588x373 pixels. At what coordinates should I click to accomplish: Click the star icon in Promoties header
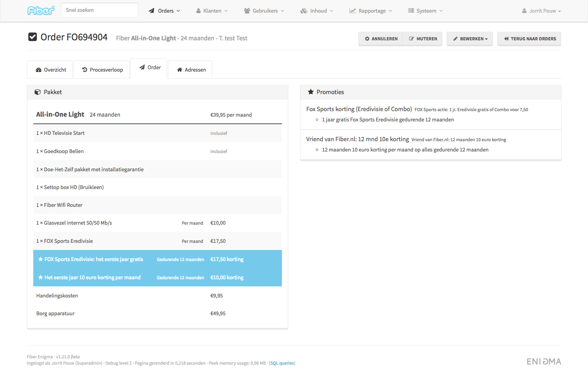[x=311, y=92]
